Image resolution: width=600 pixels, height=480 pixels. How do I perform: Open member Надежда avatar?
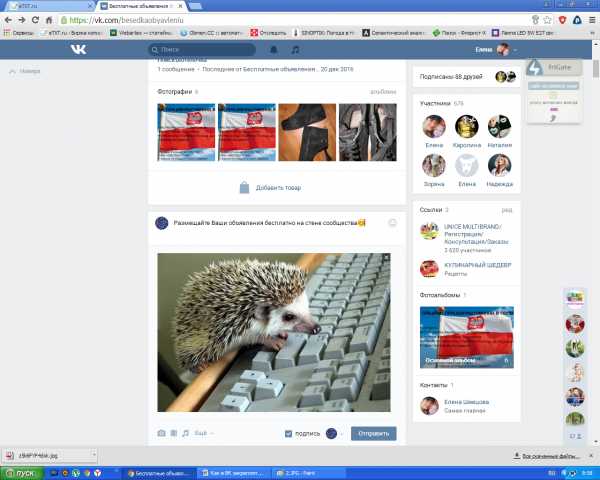pos(499,165)
